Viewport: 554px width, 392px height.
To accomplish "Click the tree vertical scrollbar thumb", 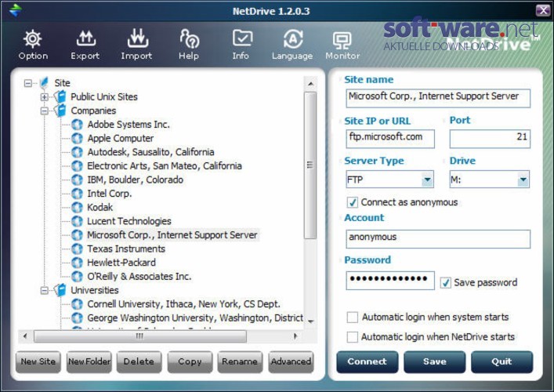I will (310, 165).
